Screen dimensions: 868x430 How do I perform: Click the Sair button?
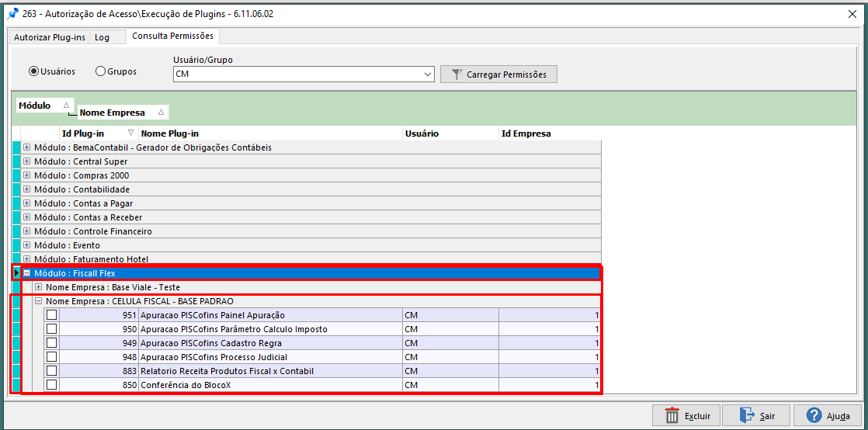tap(755, 415)
